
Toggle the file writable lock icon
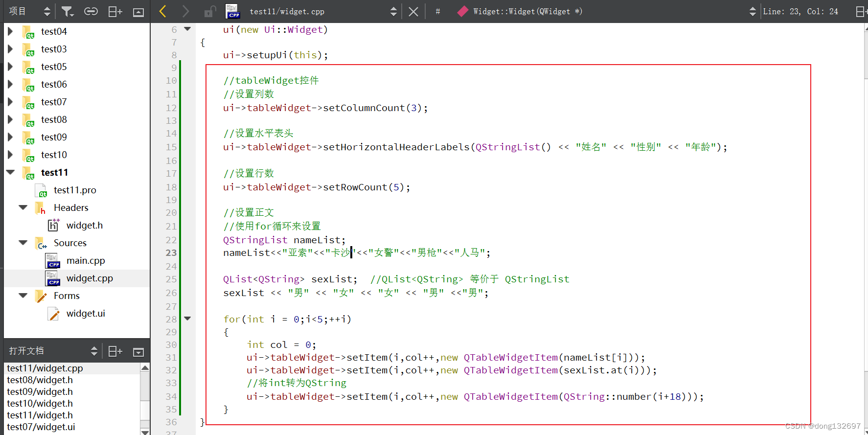tap(210, 11)
